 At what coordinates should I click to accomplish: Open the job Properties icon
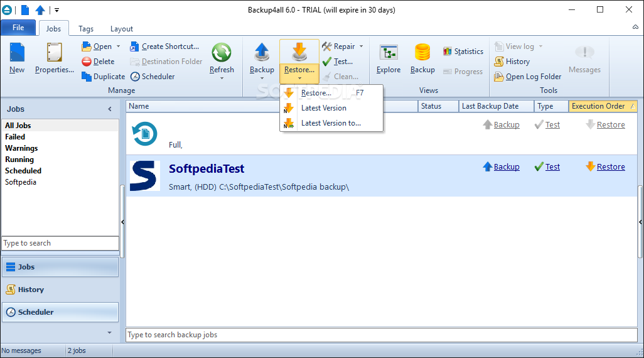click(54, 53)
